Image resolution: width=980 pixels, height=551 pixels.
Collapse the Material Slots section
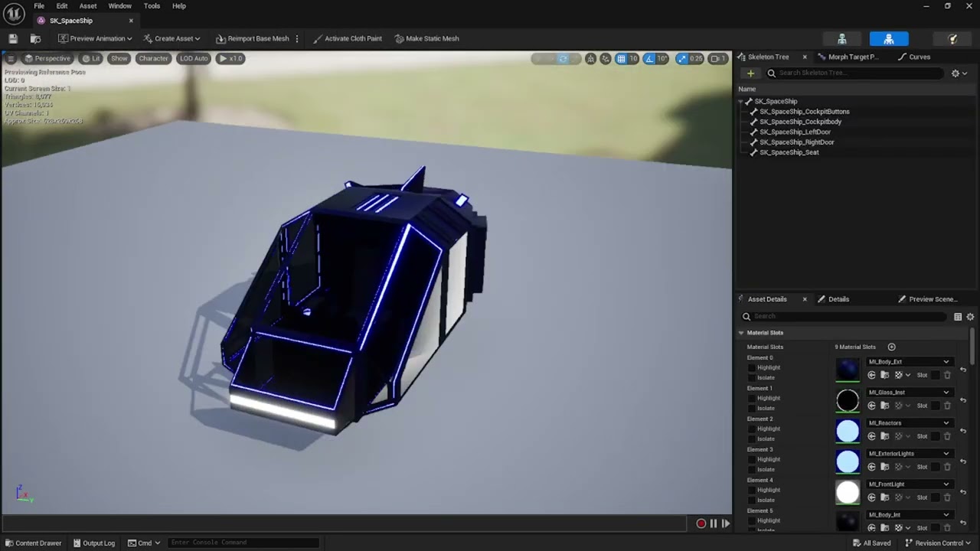741,333
